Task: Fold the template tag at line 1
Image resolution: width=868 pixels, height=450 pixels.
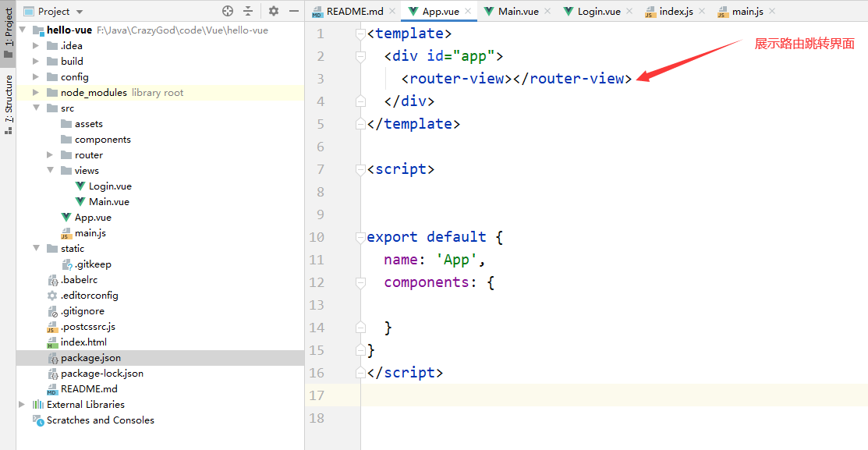Action: [x=360, y=34]
